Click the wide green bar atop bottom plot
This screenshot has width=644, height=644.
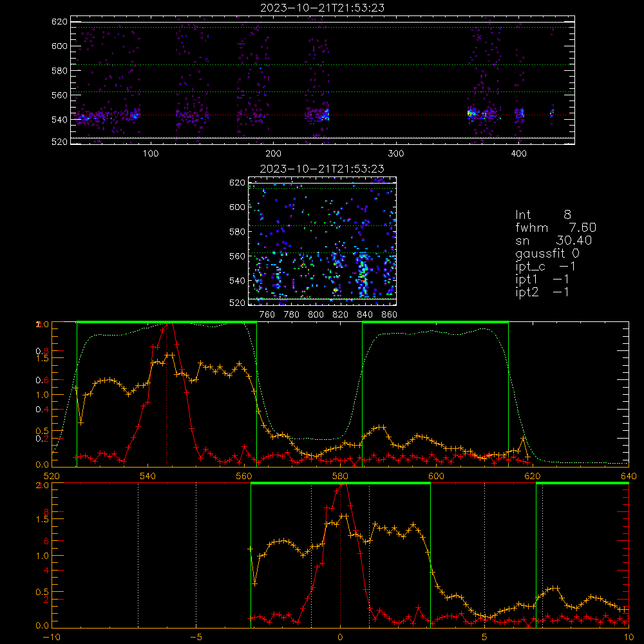coord(341,484)
